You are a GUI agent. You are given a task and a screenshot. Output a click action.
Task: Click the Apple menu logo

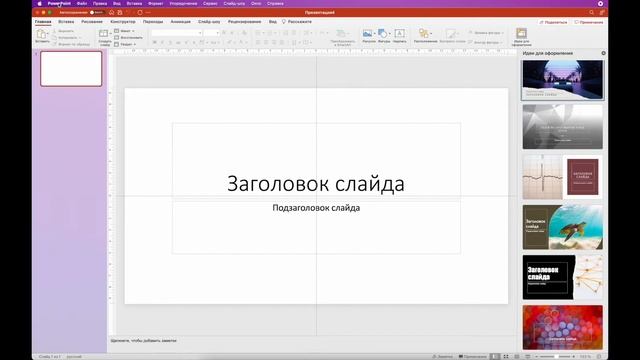coord(40,3)
